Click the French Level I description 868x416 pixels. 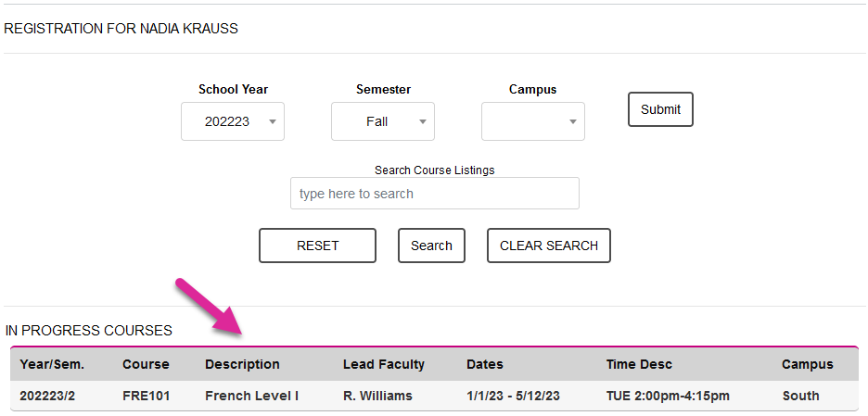251,396
